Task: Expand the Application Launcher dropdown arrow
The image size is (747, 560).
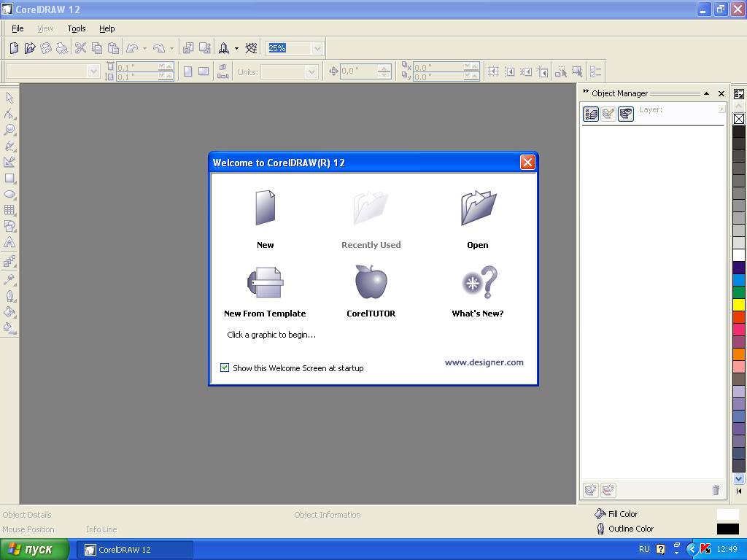Action: 236,48
